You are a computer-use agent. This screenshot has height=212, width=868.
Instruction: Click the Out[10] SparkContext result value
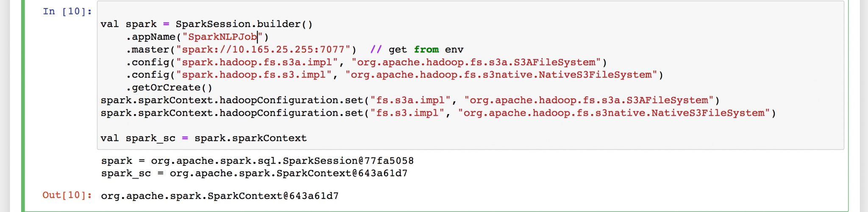coord(220,196)
